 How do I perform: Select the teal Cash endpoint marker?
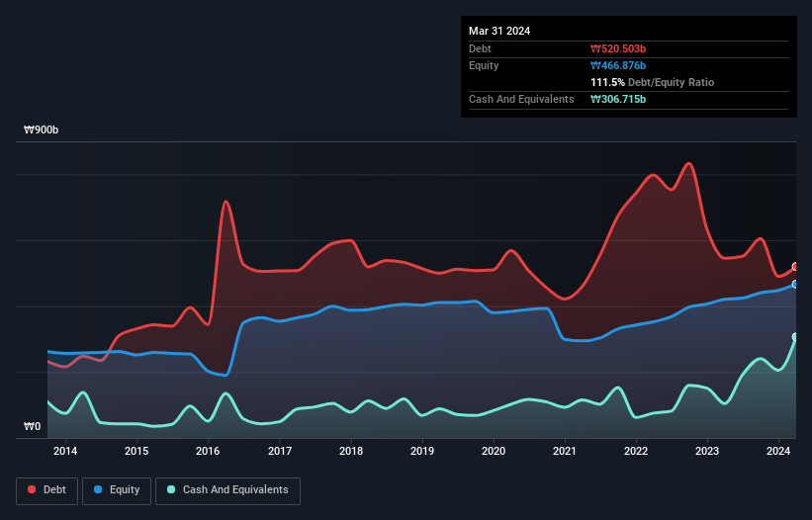point(795,337)
